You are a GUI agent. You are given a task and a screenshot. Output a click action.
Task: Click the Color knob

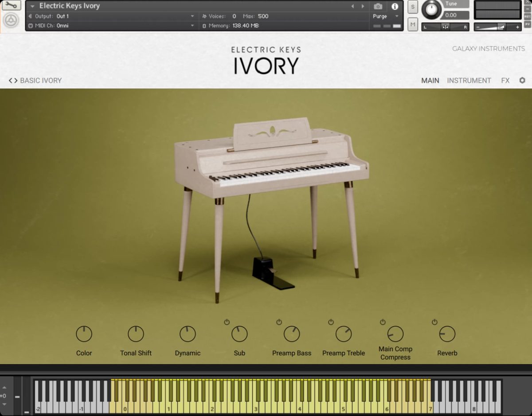(84, 334)
